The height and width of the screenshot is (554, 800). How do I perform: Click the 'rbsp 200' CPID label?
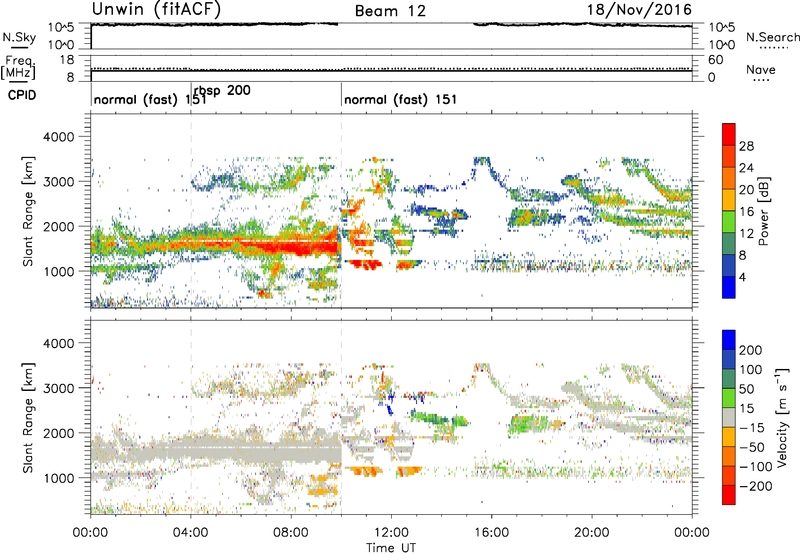(222, 90)
